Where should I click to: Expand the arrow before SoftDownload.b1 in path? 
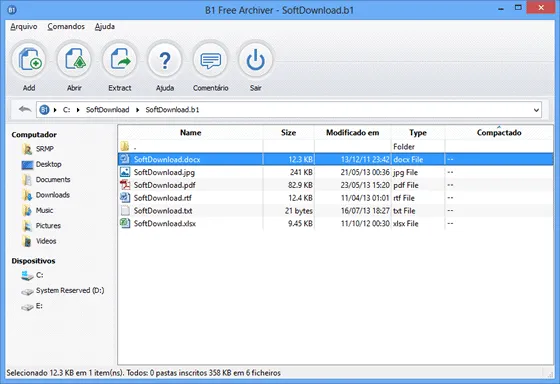click(137, 110)
